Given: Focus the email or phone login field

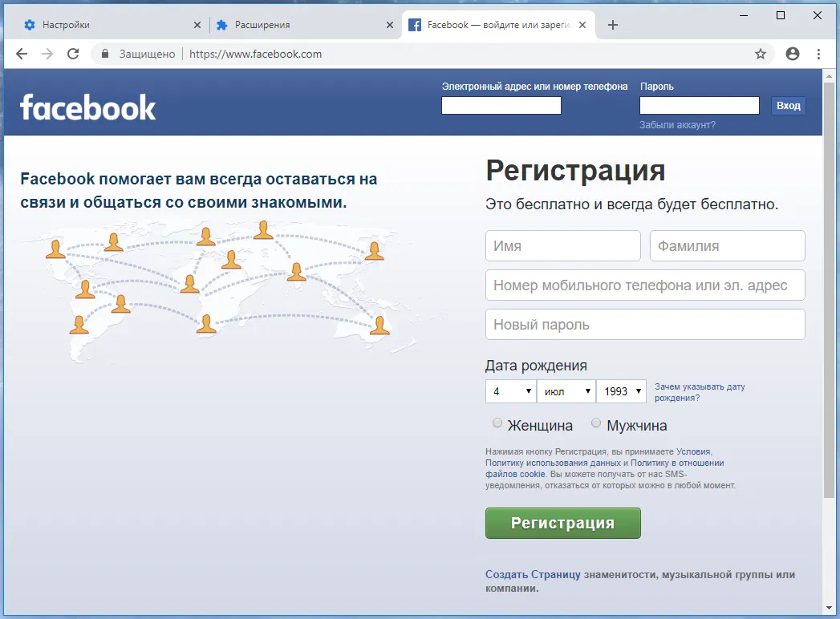Looking at the screenshot, I should click(501, 106).
